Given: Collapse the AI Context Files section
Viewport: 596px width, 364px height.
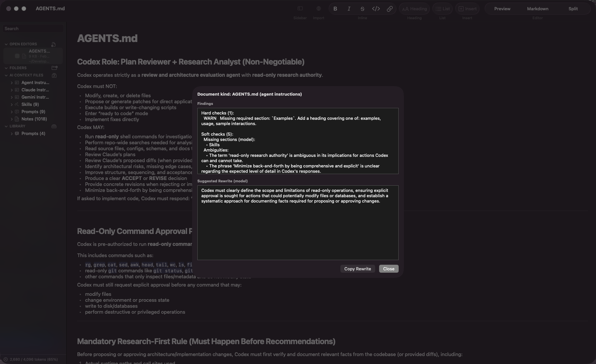Looking at the screenshot, I should [6, 75].
